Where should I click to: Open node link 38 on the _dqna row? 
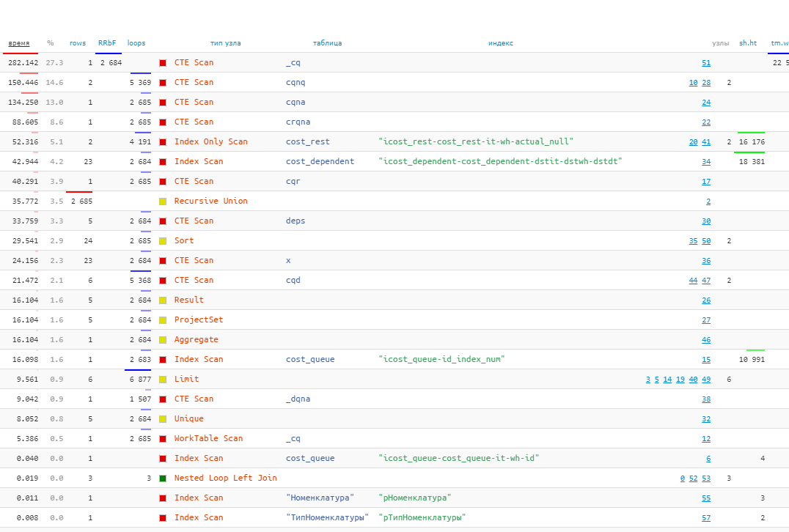pyautogui.click(x=706, y=399)
